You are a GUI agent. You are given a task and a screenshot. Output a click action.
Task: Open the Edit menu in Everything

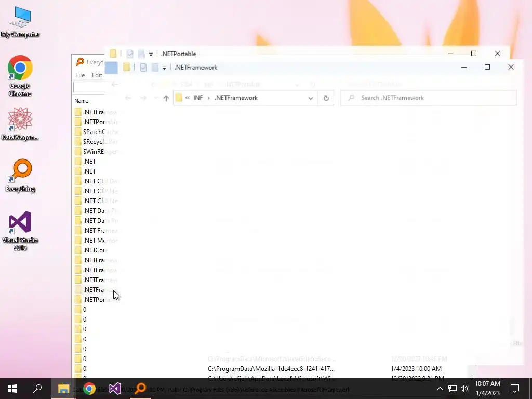coord(97,75)
